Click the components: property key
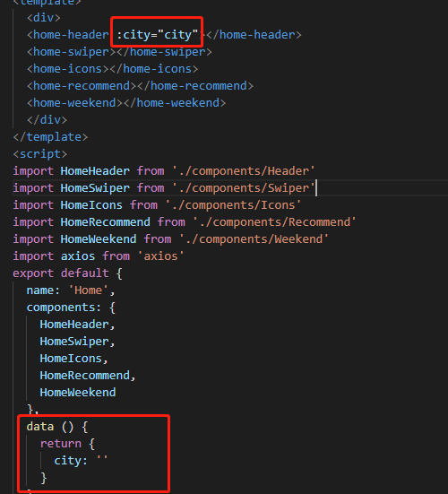Screen dimensions: 448x494 tap(64, 307)
